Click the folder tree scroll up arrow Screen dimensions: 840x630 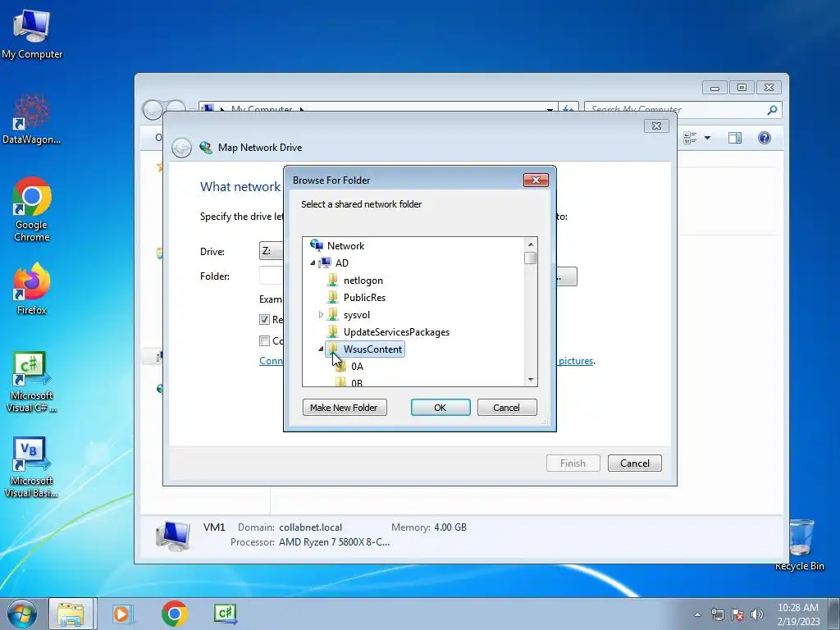tap(531, 244)
